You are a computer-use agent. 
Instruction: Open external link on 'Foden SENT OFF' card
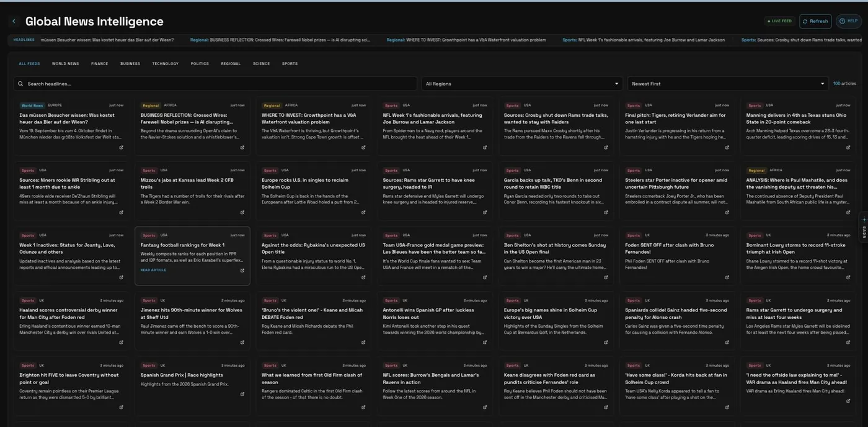pos(727,277)
